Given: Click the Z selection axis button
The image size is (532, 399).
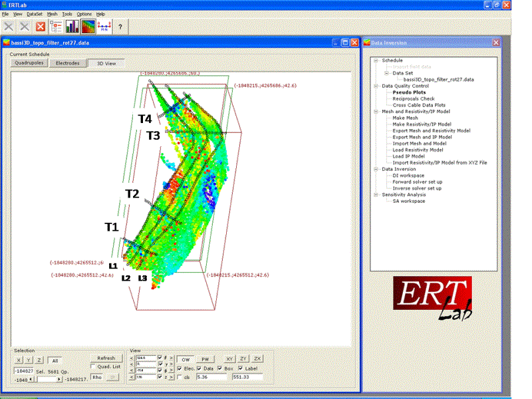Looking at the screenshot, I should 39,360.
